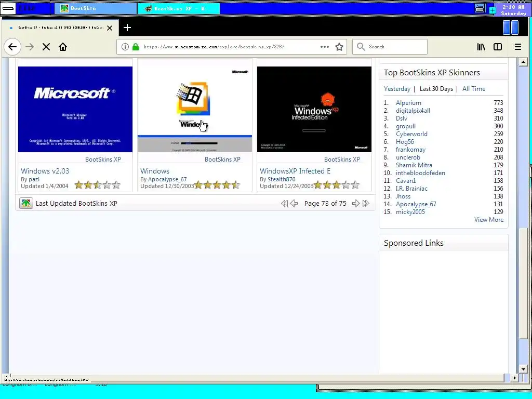This screenshot has height=399, width=532.
Task: Open I.R. Brainiac skinner profile
Action: coord(411,188)
